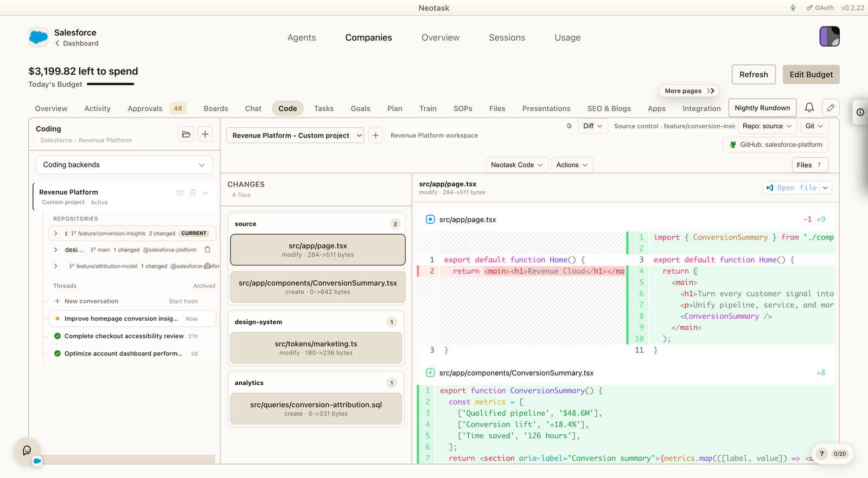Image resolution: width=868 pixels, height=478 pixels.
Task: Open the Complete checkout accessibility review thread
Action: (124, 336)
